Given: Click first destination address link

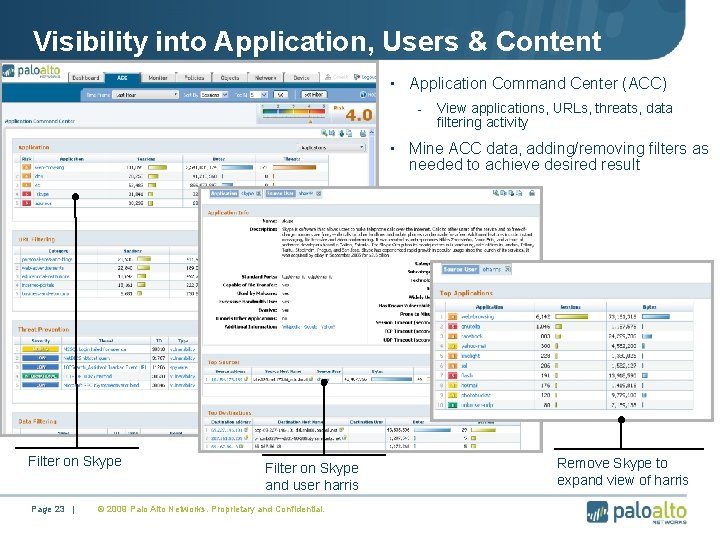Looking at the screenshot, I should (x=226, y=430).
